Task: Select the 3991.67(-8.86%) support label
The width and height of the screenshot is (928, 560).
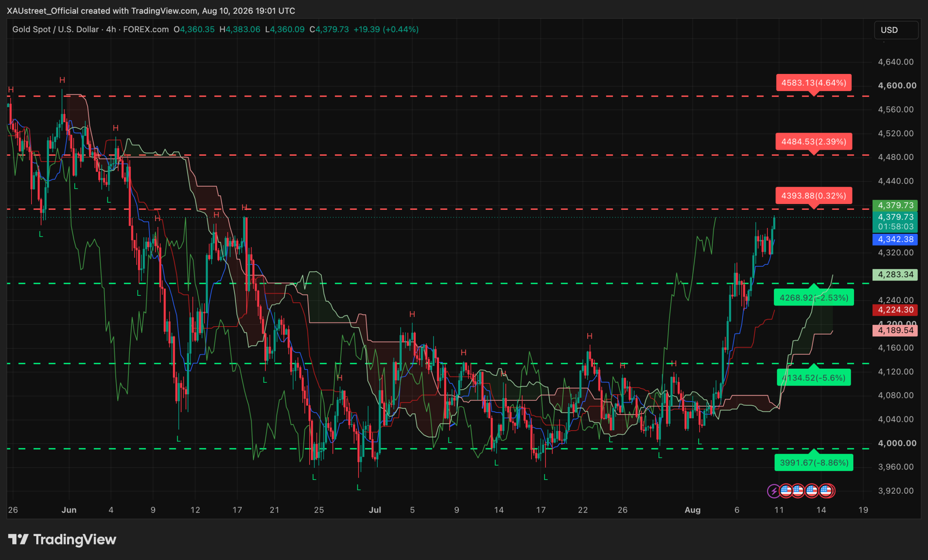Action: click(x=814, y=462)
